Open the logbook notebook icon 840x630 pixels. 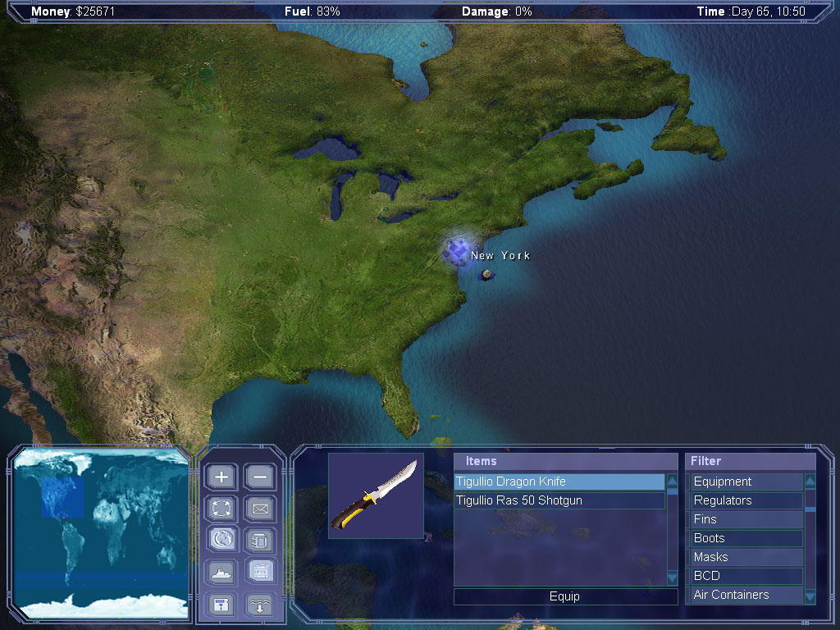pos(260,540)
